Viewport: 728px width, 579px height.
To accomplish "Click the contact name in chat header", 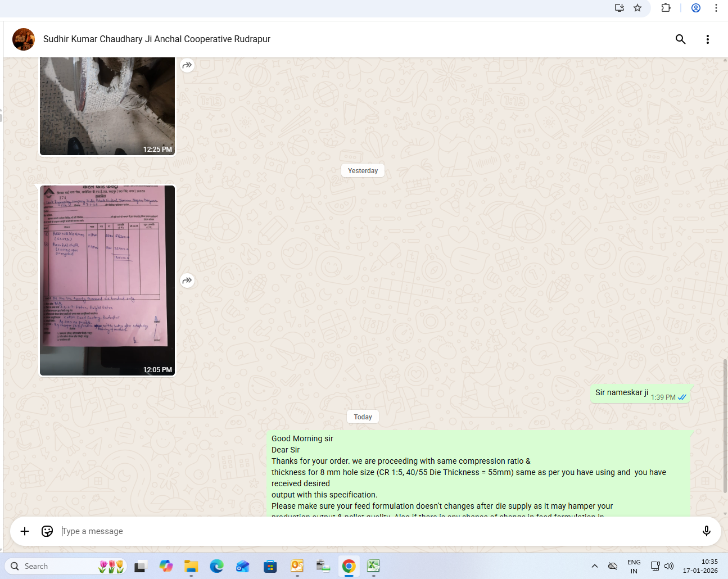I will tap(157, 39).
